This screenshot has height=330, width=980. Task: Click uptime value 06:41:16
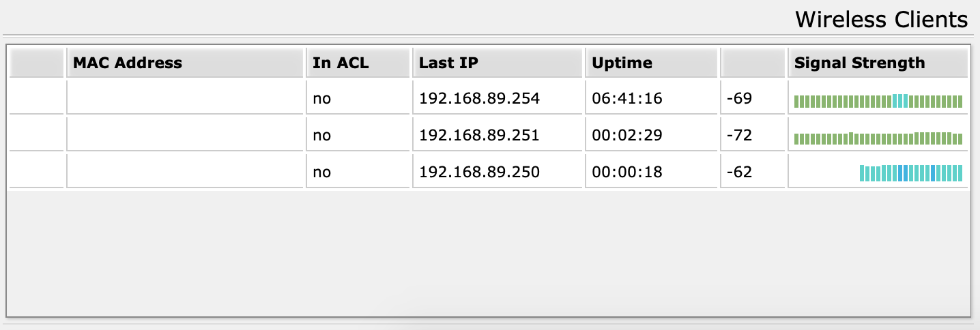[x=627, y=98]
